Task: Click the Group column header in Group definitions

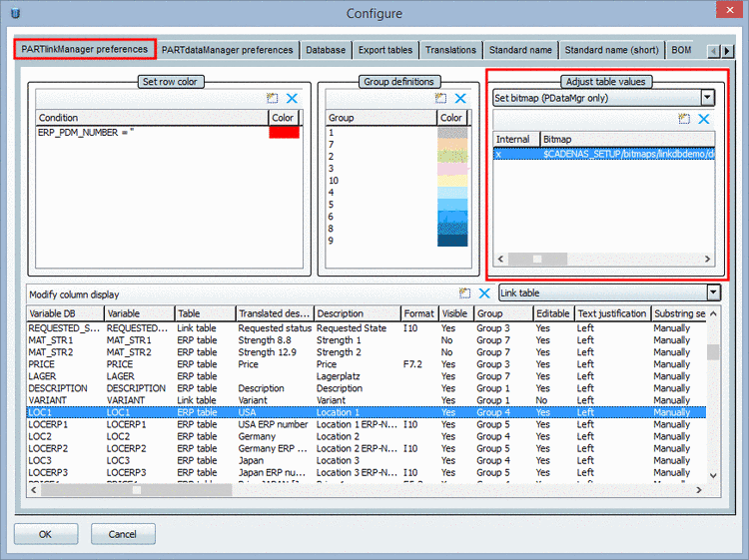Action: pyautogui.click(x=381, y=118)
